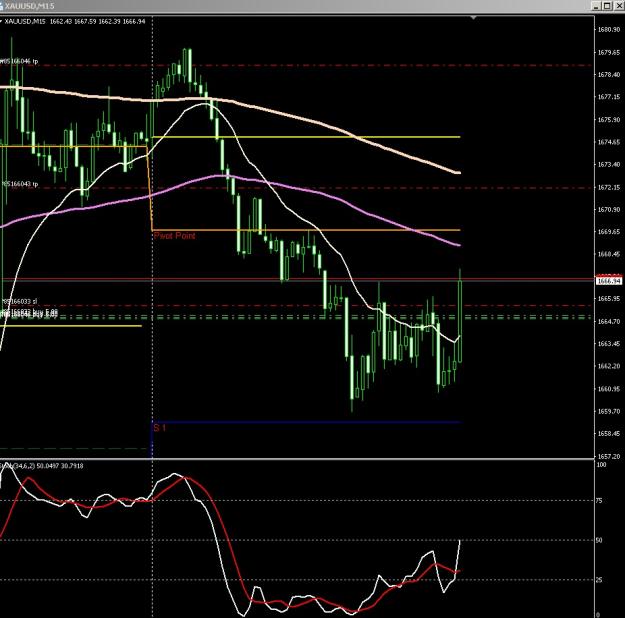
Task: Click the 1672.15 price axis label
Action: tap(609, 187)
